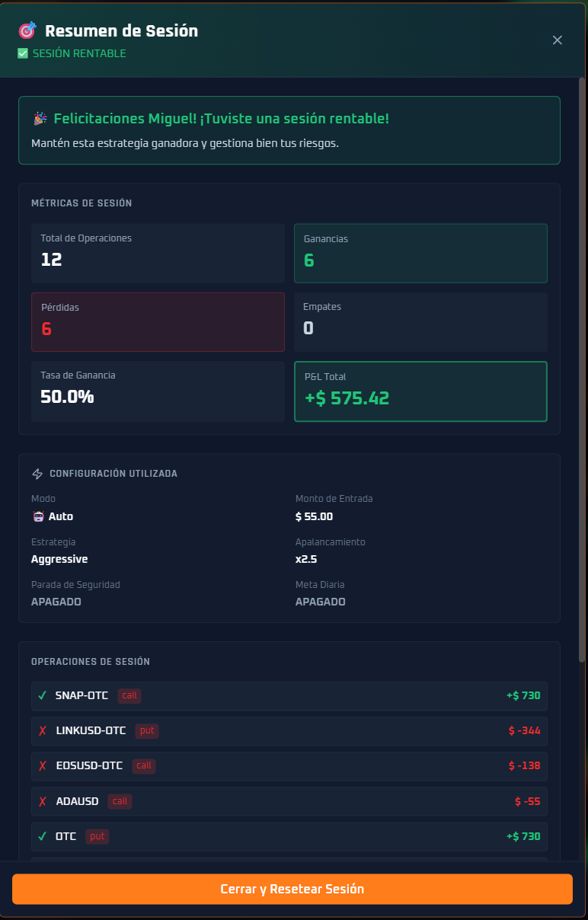Screen dimensions: 588x920
Task: Click the green check icon on SNAP-OTC trade
Action: (x=43, y=695)
